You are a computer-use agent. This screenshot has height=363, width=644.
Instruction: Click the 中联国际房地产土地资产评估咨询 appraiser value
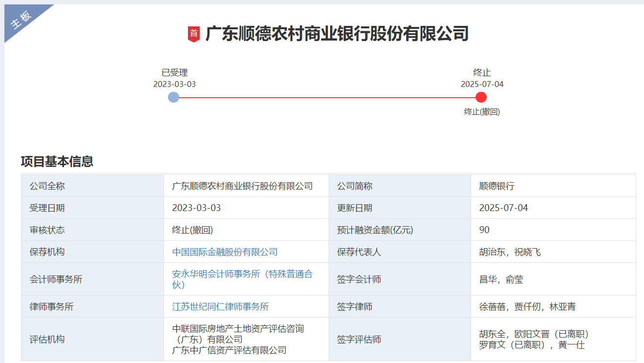point(238,334)
